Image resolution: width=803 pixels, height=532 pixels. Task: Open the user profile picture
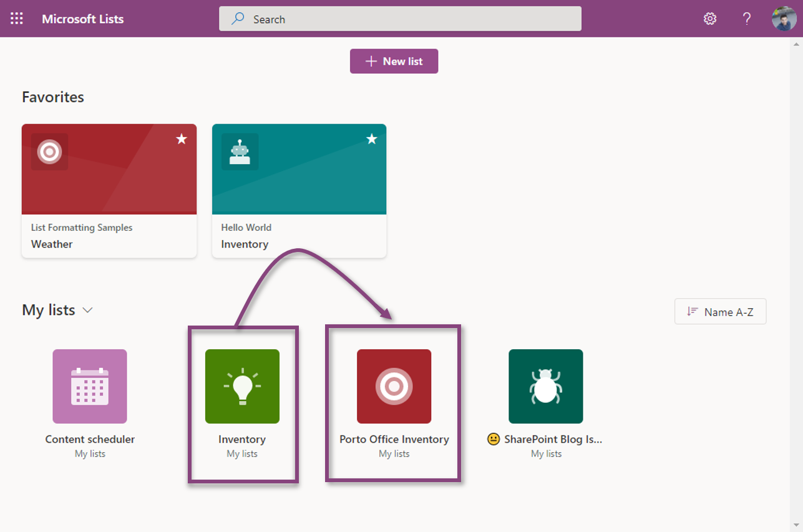tap(783, 19)
